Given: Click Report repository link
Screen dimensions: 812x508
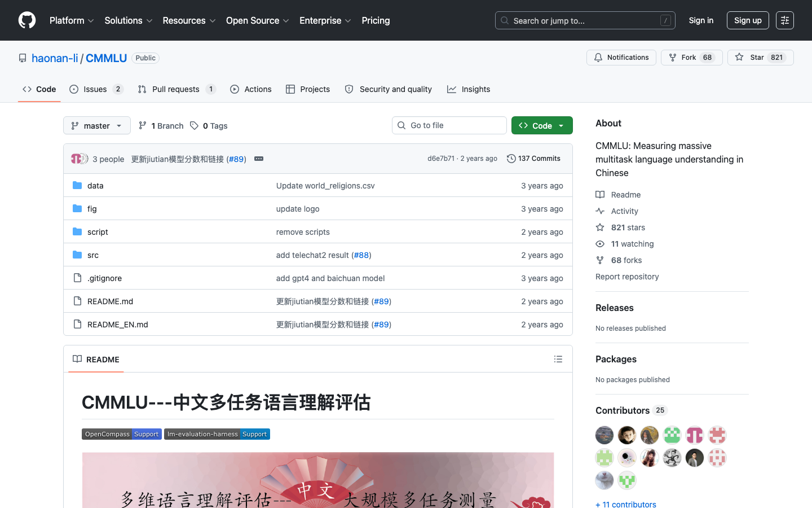Looking at the screenshot, I should point(627,277).
